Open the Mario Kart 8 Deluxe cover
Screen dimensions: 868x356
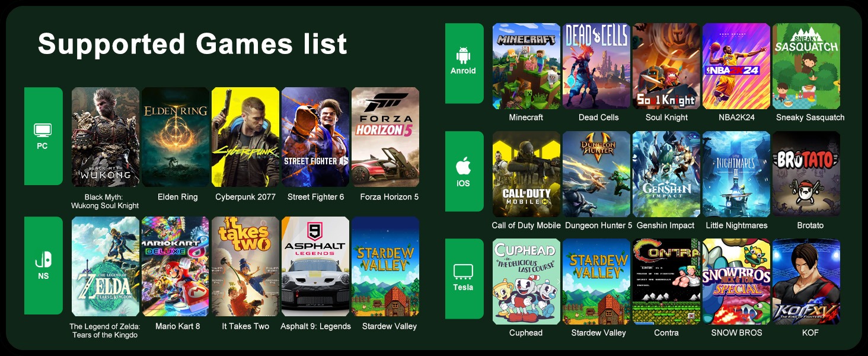pyautogui.click(x=175, y=266)
